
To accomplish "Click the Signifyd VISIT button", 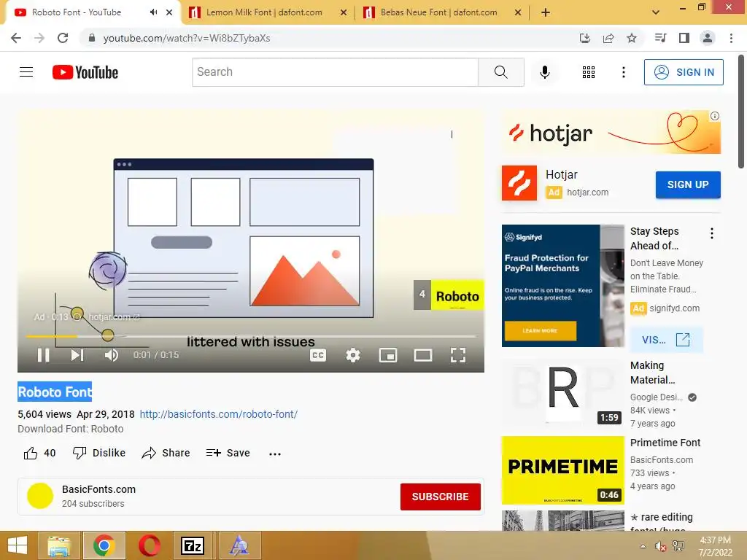I will 666,340.
